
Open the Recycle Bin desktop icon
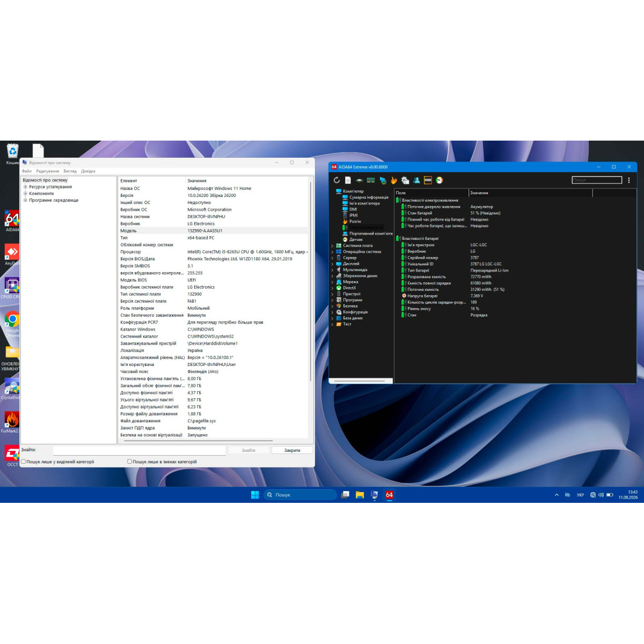(x=12, y=153)
